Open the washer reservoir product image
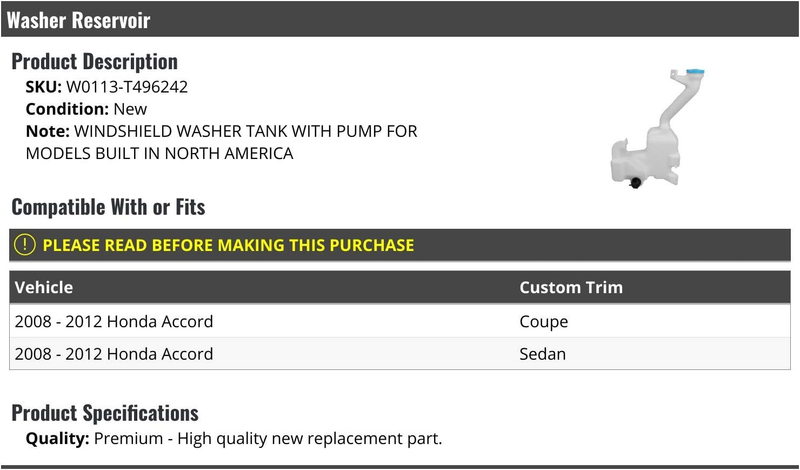Screen dimensions: 800x470 tap(659, 128)
